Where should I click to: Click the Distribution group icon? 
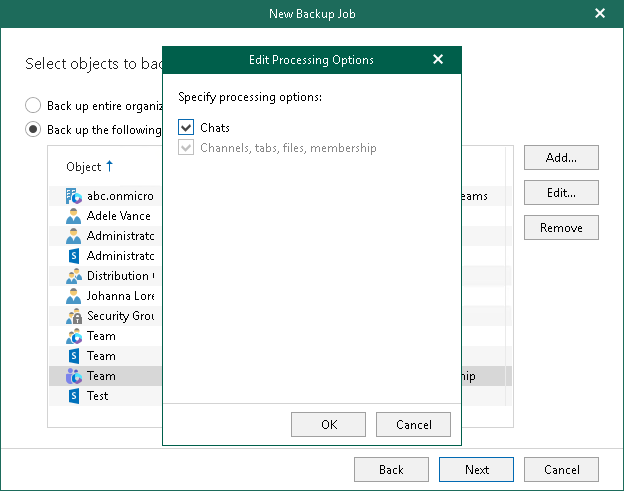click(73, 276)
